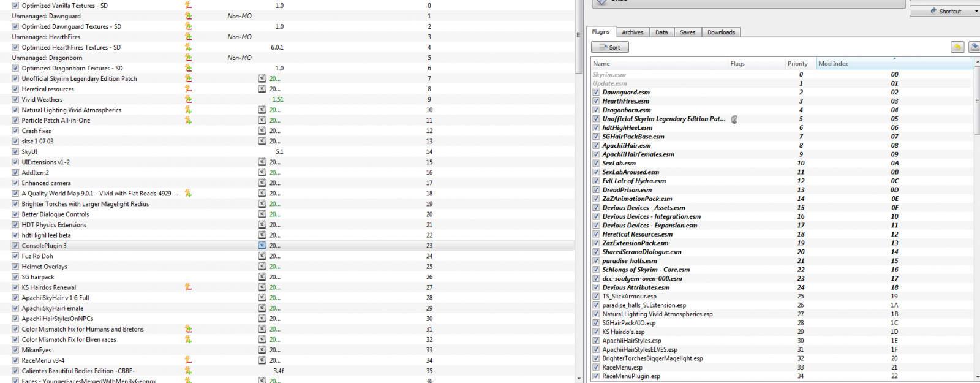The height and width of the screenshot is (383, 980).
Task: Click the archive flag icon on Unofficial Skyrim Patch plugin
Action: [734, 119]
